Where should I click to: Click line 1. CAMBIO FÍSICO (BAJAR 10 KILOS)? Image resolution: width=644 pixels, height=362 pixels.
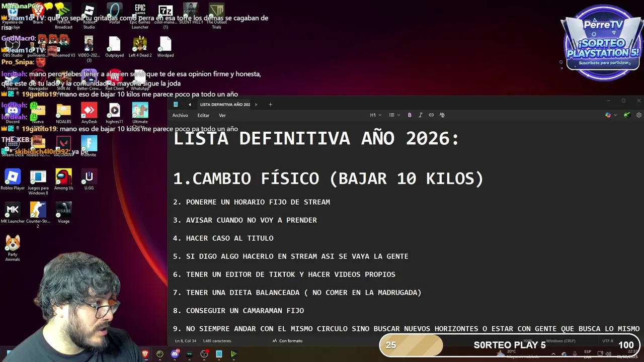point(329,178)
